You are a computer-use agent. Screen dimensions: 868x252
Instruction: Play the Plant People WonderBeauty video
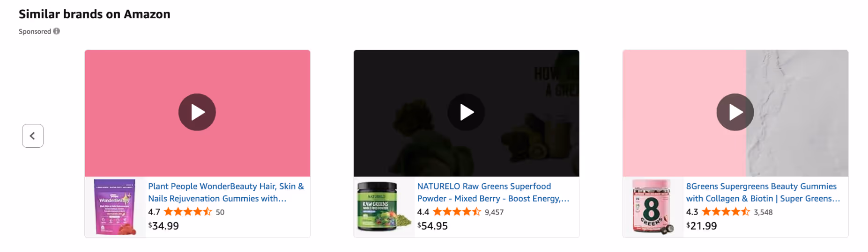(x=197, y=112)
